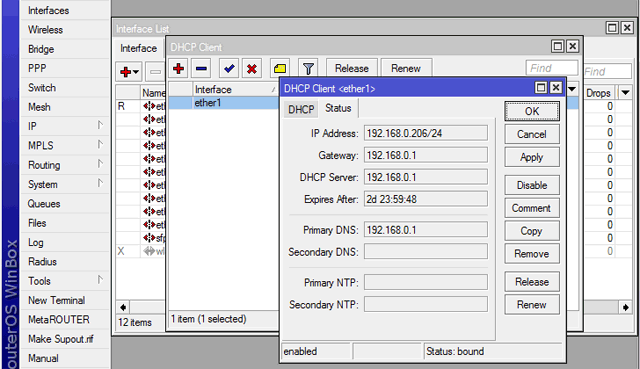This screenshot has height=369, width=640.
Task: Open Switch in sidebar menu
Action: pos(42,88)
